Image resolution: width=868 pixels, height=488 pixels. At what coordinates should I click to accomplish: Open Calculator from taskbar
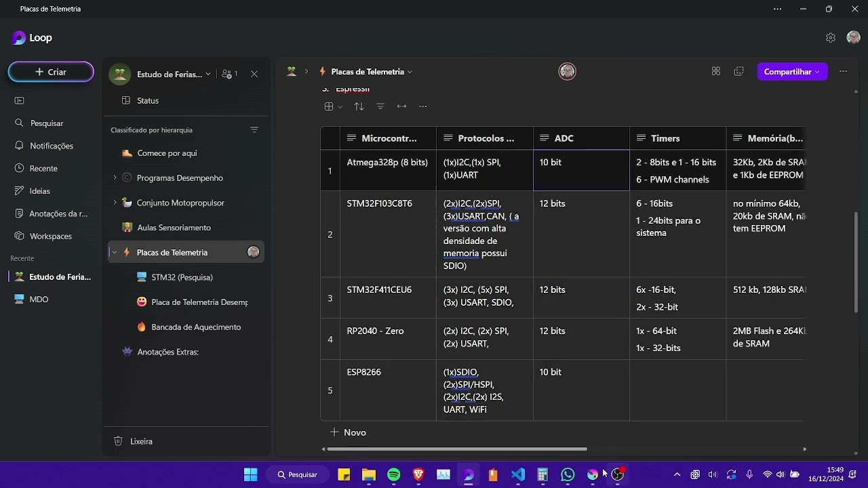pyautogui.click(x=542, y=474)
